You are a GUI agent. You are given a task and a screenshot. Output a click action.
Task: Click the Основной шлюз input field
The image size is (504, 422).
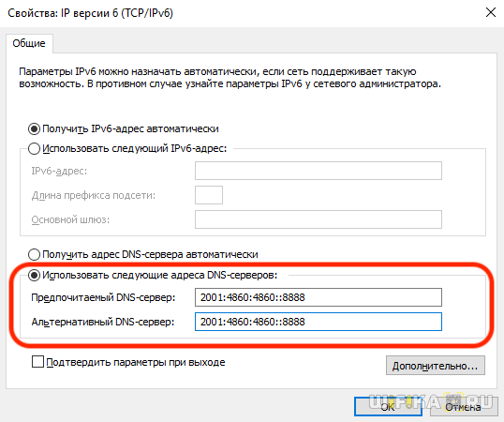click(319, 219)
